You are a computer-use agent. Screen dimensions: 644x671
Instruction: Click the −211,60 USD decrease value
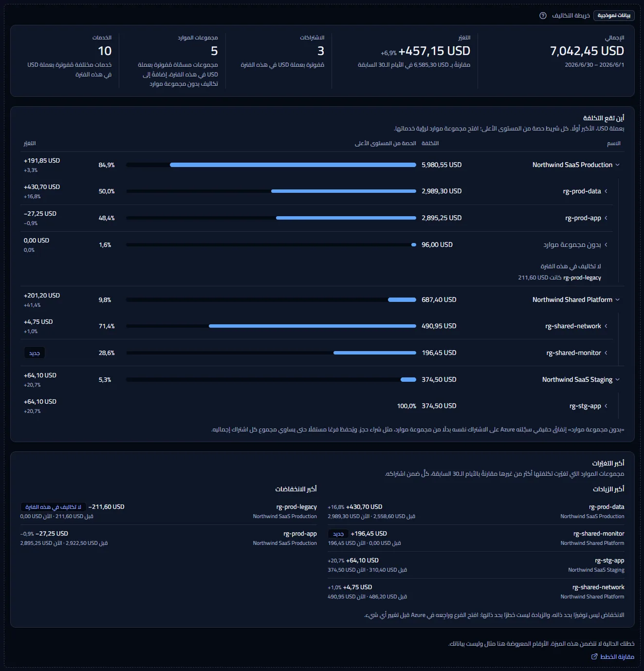[107, 507]
